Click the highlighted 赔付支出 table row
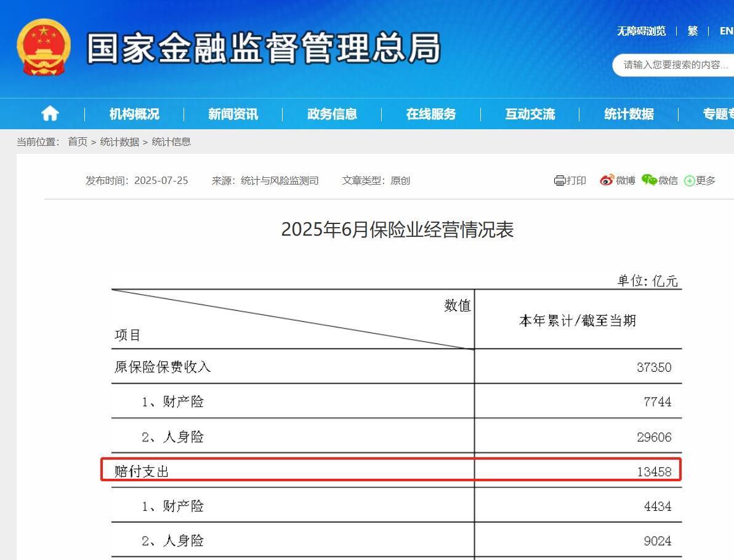The width and height of the screenshot is (734, 560). click(391, 471)
